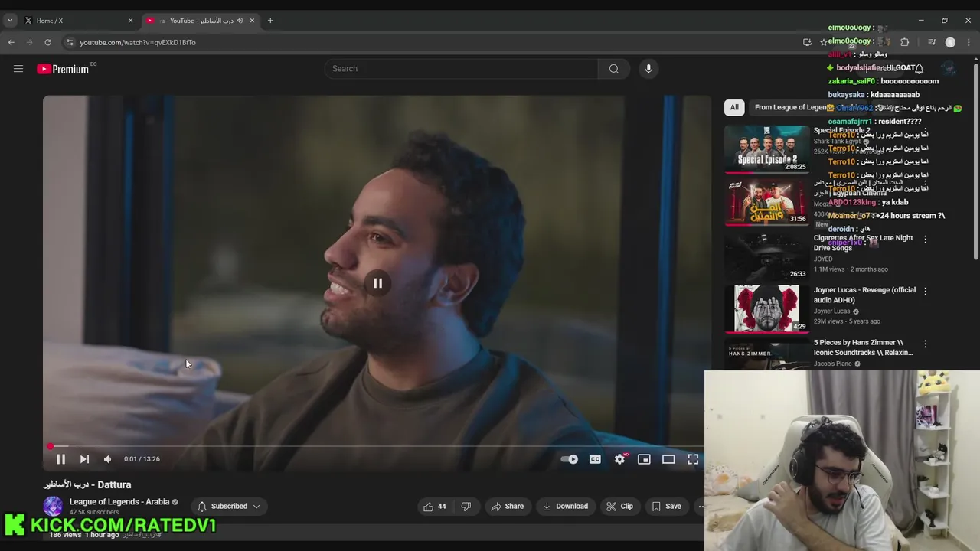Enter fullscreen mode
This screenshot has height=551, width=980.
(693, 459)
